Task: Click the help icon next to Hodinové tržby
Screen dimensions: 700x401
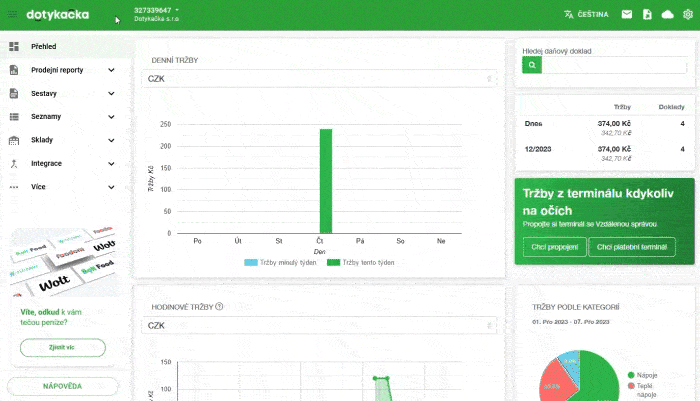Action: 219,307
